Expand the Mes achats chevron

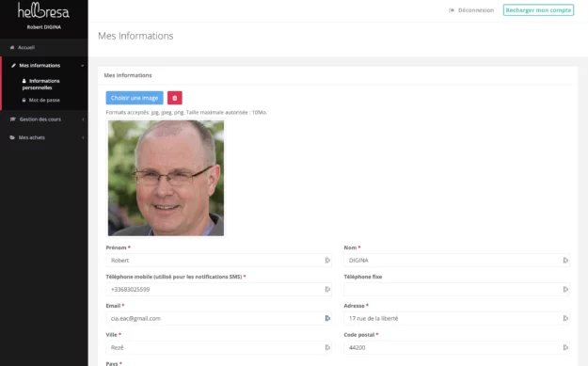click(x=83, y=137)
